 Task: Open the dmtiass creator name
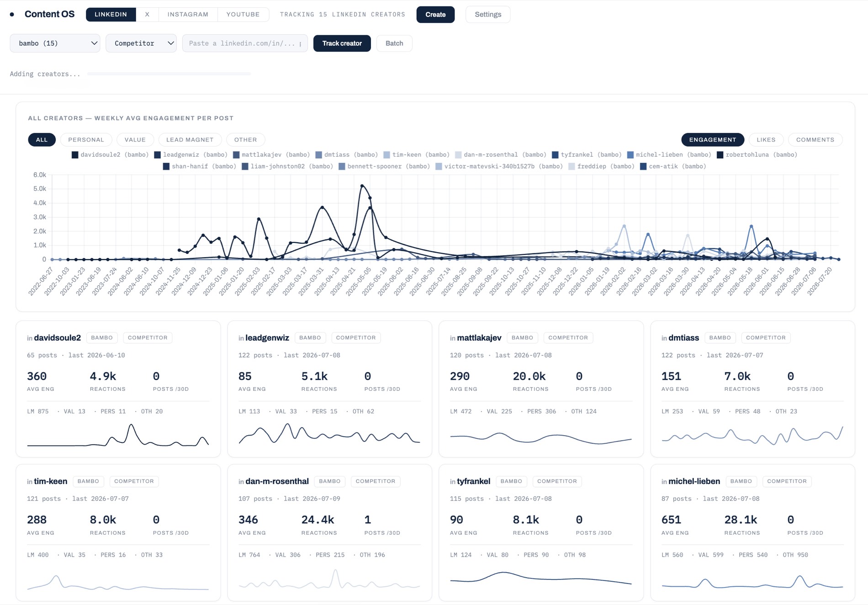coord(683,338)
